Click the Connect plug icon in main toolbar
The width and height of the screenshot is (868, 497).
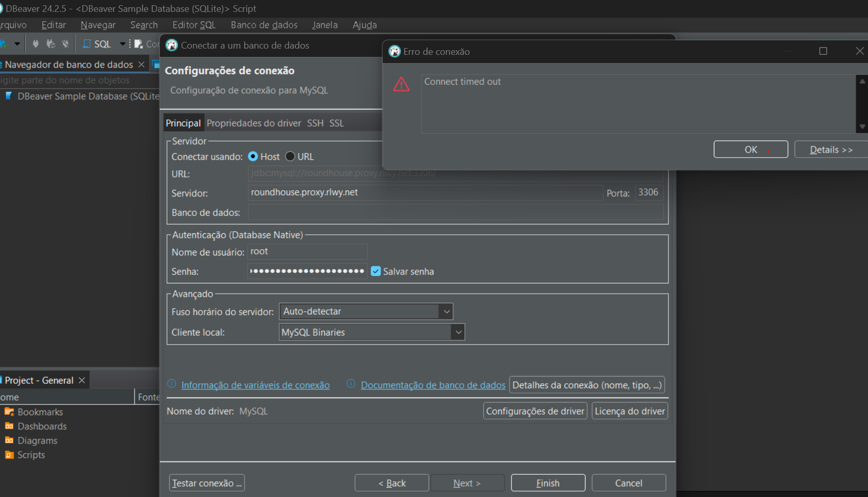tap(35, 44)
